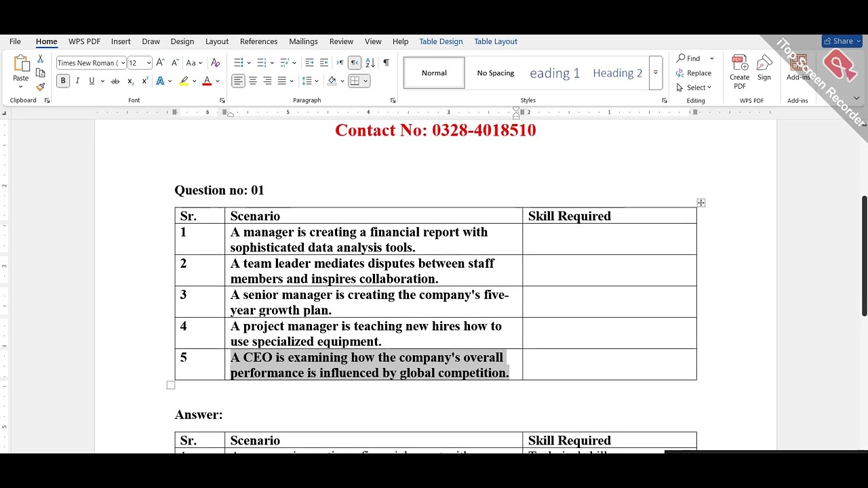Toggle strikethrough formatting
The width and height of the screenshot is (868, 488).
[115, 81]
